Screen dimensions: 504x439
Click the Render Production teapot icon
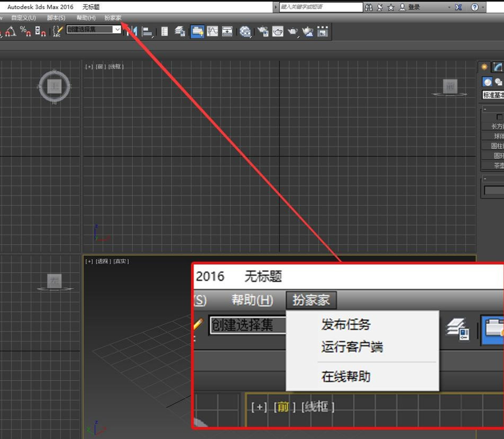pyautogui.click(x=293, y=31)
